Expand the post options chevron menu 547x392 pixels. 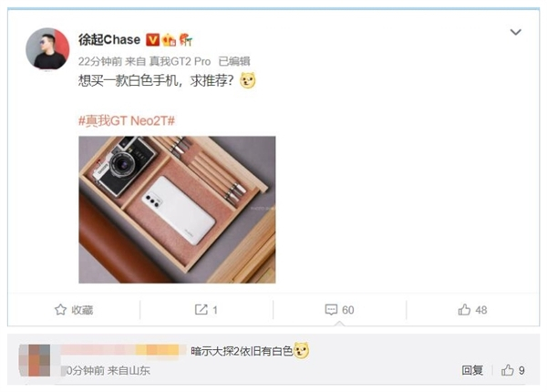(x=516, y=32)
